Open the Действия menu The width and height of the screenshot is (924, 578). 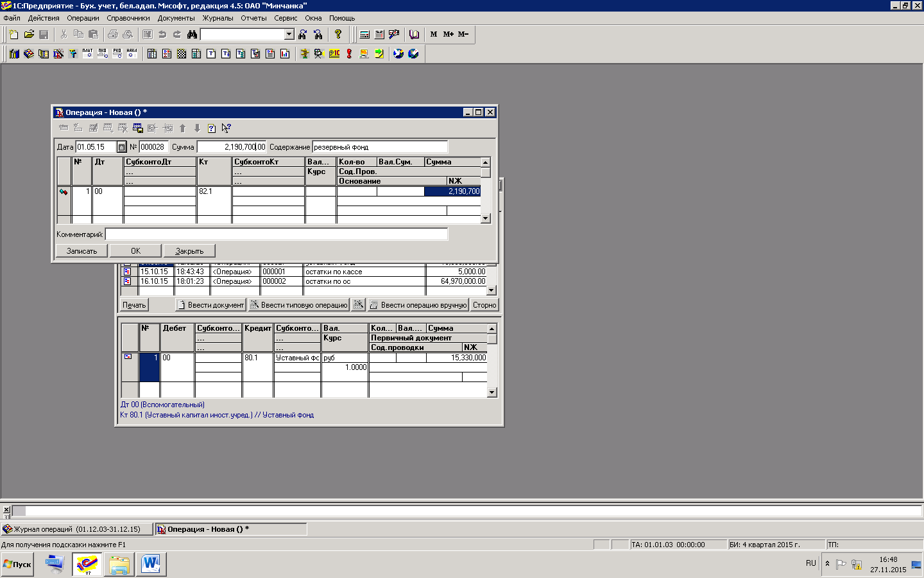click(44, 18)
